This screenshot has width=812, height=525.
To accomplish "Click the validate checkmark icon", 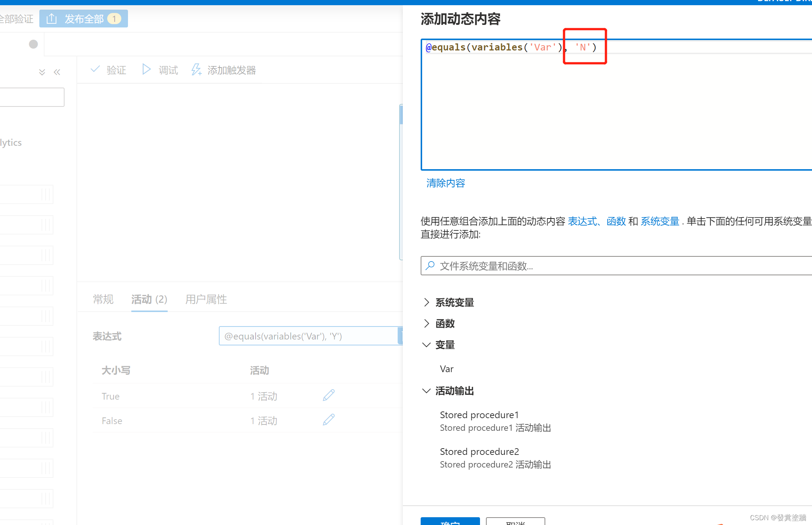I will point(95,69).
